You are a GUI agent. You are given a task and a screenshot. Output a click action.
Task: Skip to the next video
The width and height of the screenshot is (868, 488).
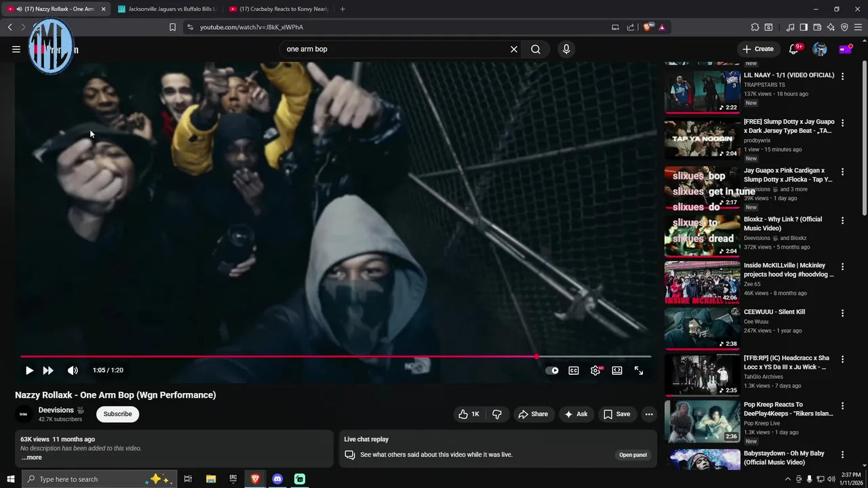pyautogui.click(x=48, y=371)
